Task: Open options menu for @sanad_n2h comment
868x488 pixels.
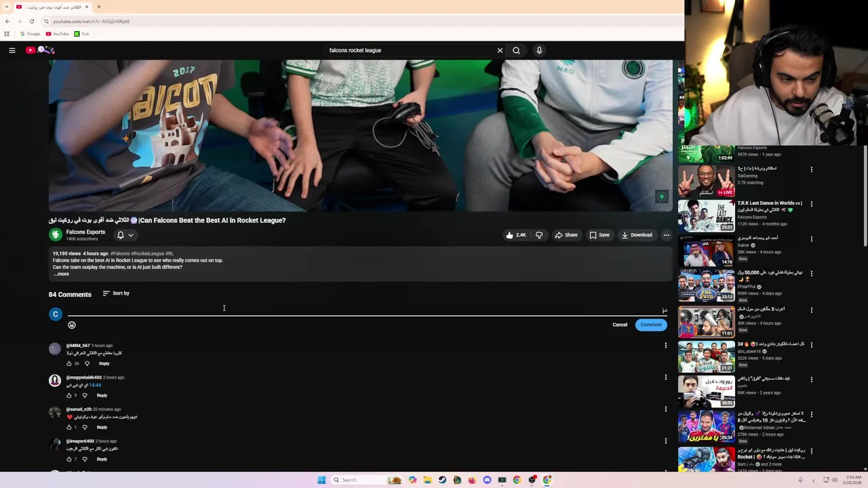Action: pos(666,409)
